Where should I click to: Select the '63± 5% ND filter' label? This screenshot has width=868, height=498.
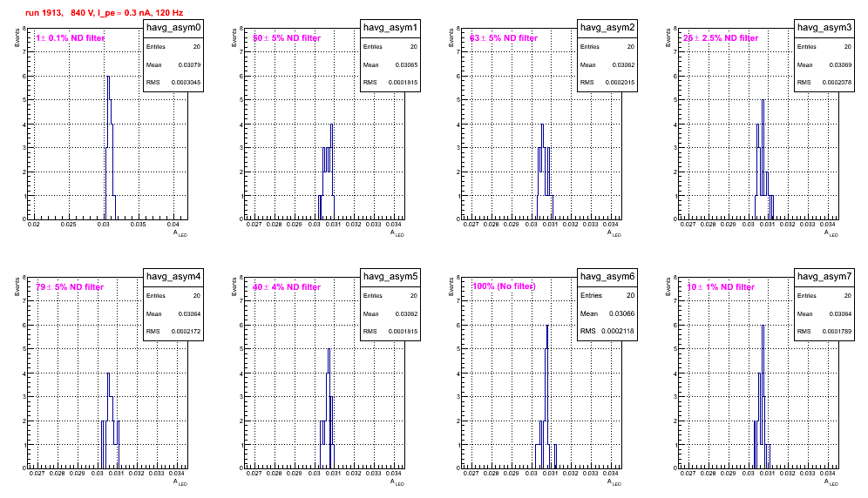(x=504, y=38)
